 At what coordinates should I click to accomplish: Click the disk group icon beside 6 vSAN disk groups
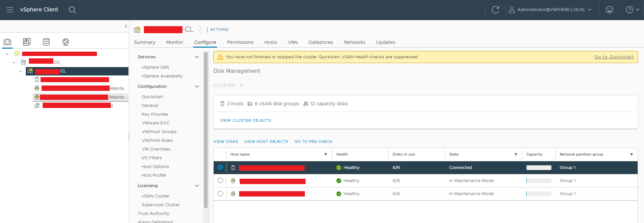tap(250, 104)
